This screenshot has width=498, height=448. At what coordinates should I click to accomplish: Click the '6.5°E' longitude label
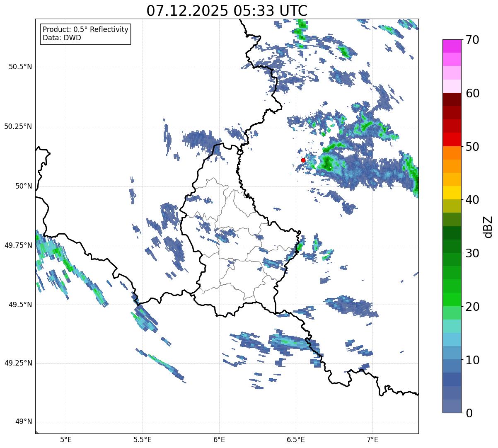(296, 440)
